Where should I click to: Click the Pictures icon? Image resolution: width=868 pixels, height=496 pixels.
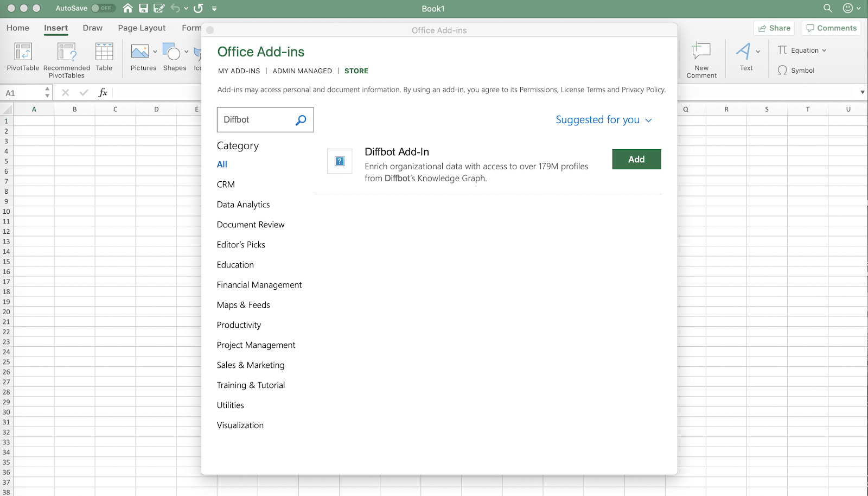(x=140, y=52)
